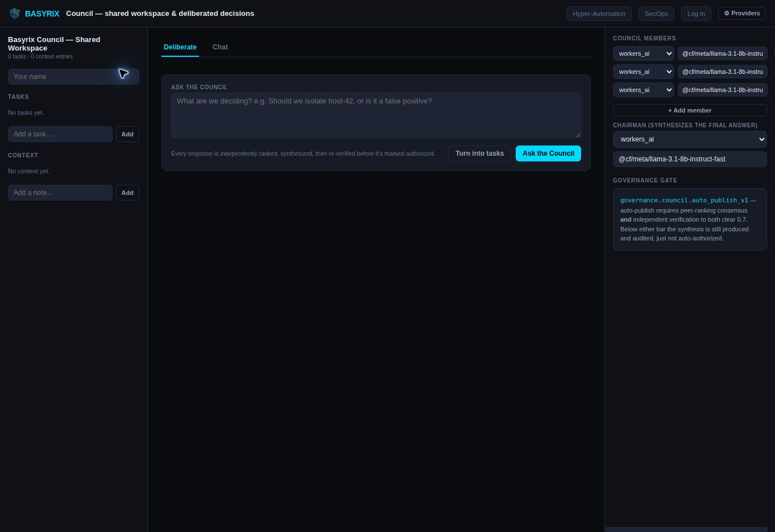The width and height of the screenshot is (775, 532).
Task: Click the right panel's horizontal scrollbar
Action: 686,529
